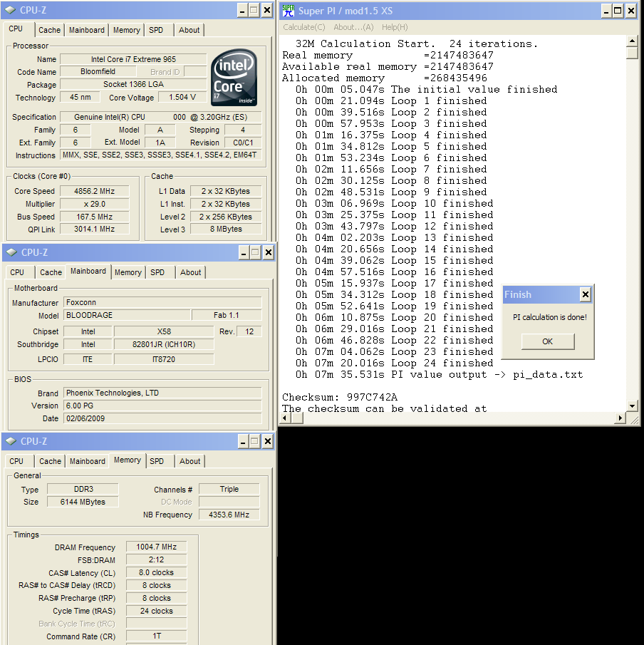This screenshot has height=645, width=644.
Task: Minimize the CPU-Z Memory window
Action: [x=243, y=442]
